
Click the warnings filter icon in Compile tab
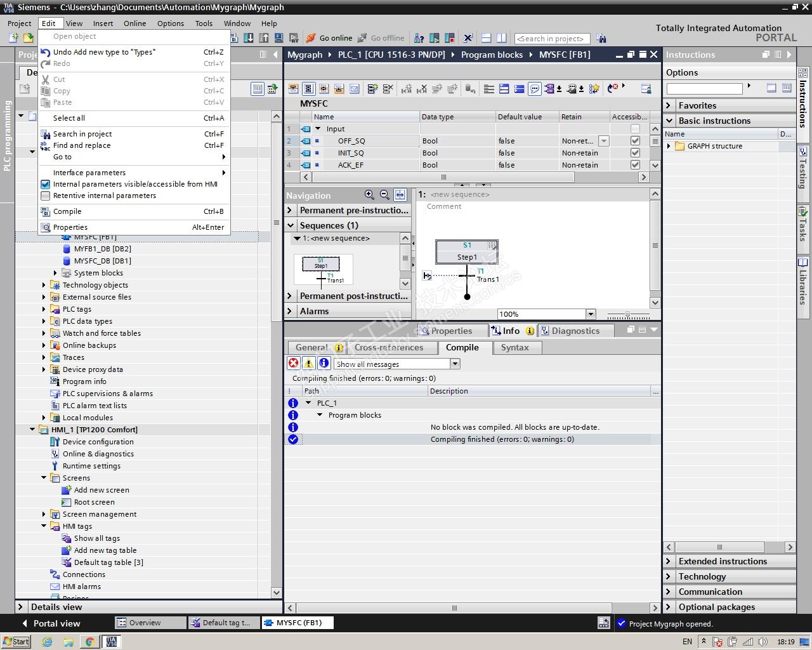(x=309, y=363)
